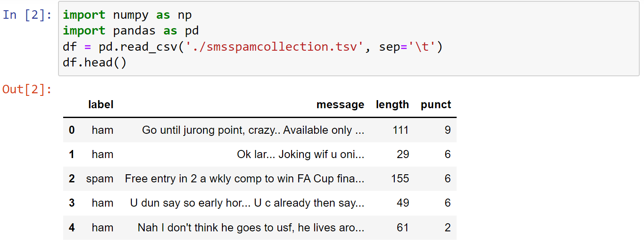Viewport: 644px width, 242px height.
Task: Click the length value 155
Action: coord(400,179)
